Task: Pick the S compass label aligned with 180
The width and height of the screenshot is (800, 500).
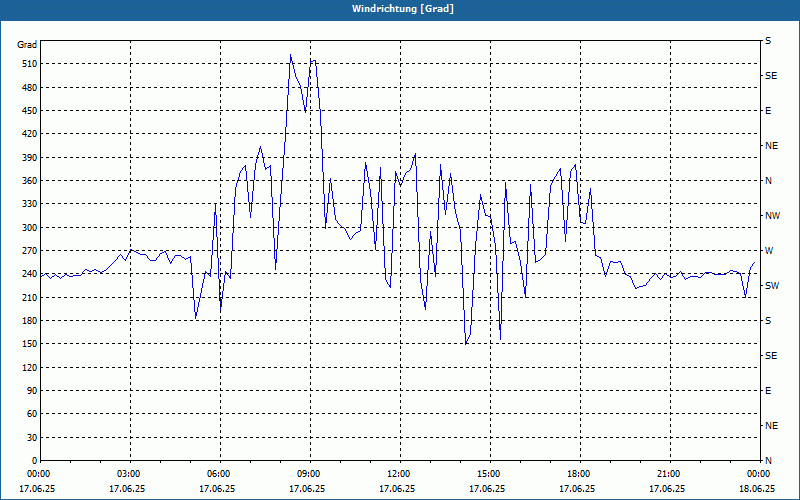Action: point(768,321)
